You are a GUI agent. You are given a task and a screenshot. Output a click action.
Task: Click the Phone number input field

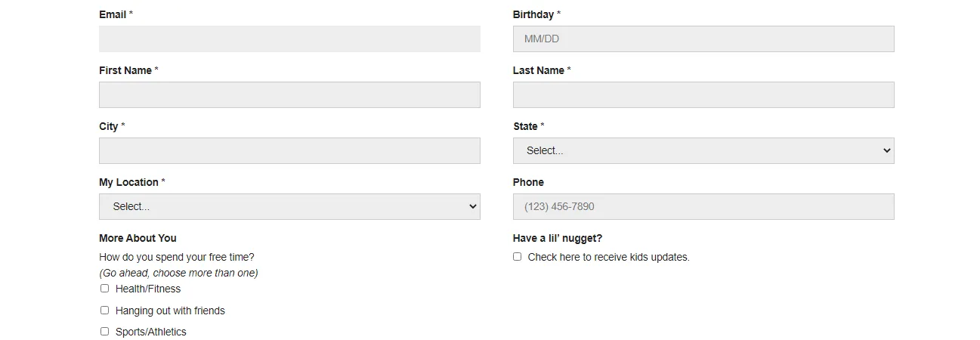(x=703, y=207)
